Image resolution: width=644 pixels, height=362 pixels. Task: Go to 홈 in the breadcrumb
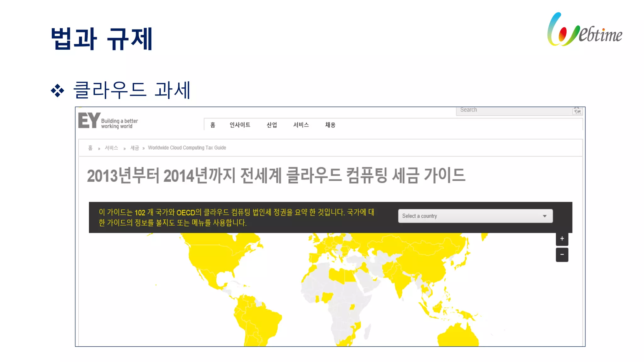[90, 148]
